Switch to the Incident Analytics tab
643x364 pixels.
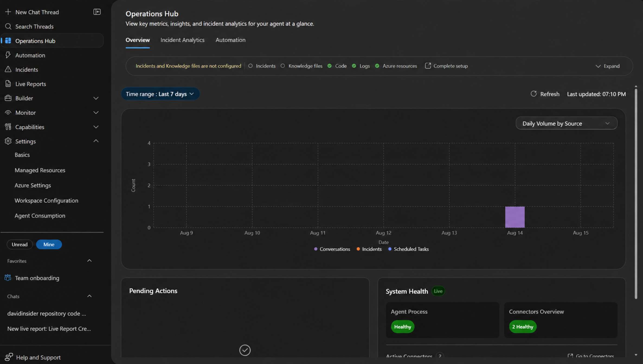(182, 40)
